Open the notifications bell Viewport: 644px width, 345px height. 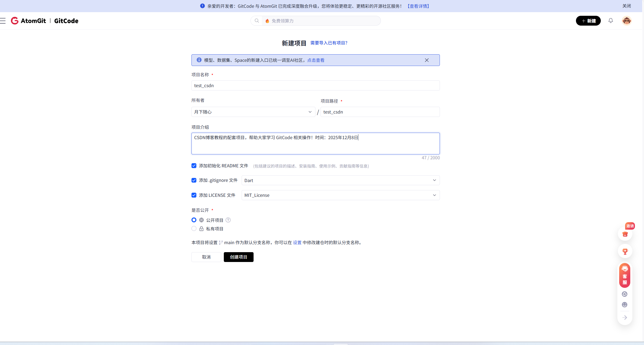point(611,21)
